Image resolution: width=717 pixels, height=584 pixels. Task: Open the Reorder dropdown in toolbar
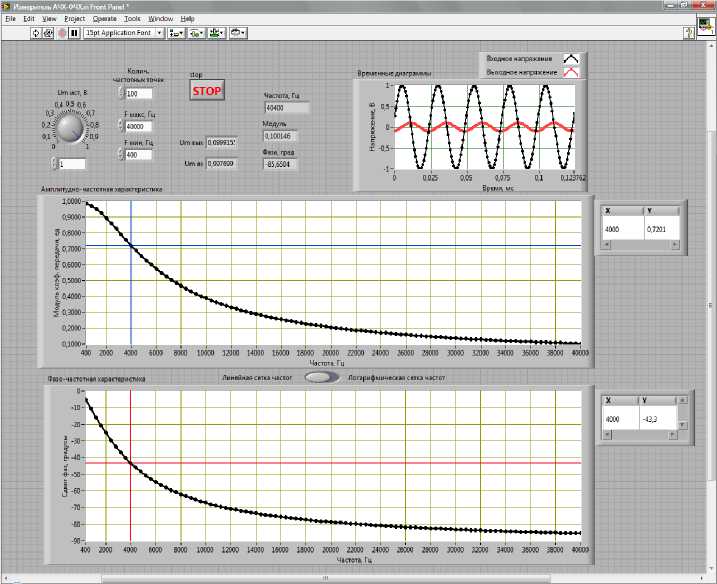[x=240, y=33]
